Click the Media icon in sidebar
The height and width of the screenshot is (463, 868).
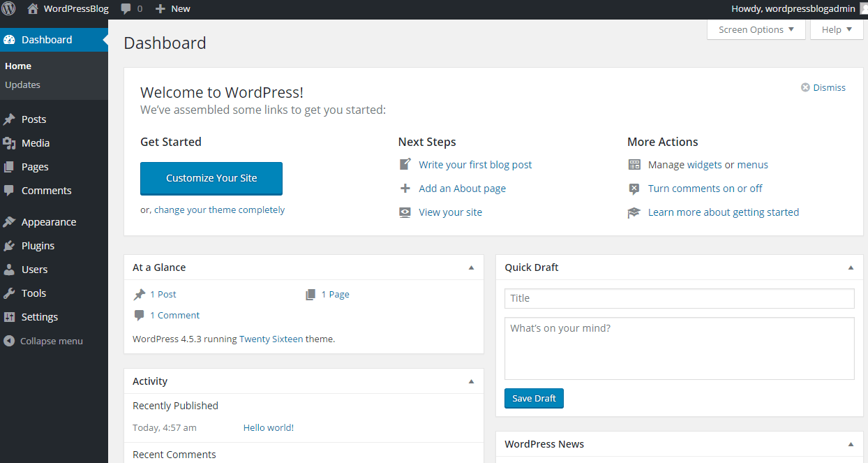point(9,143)
